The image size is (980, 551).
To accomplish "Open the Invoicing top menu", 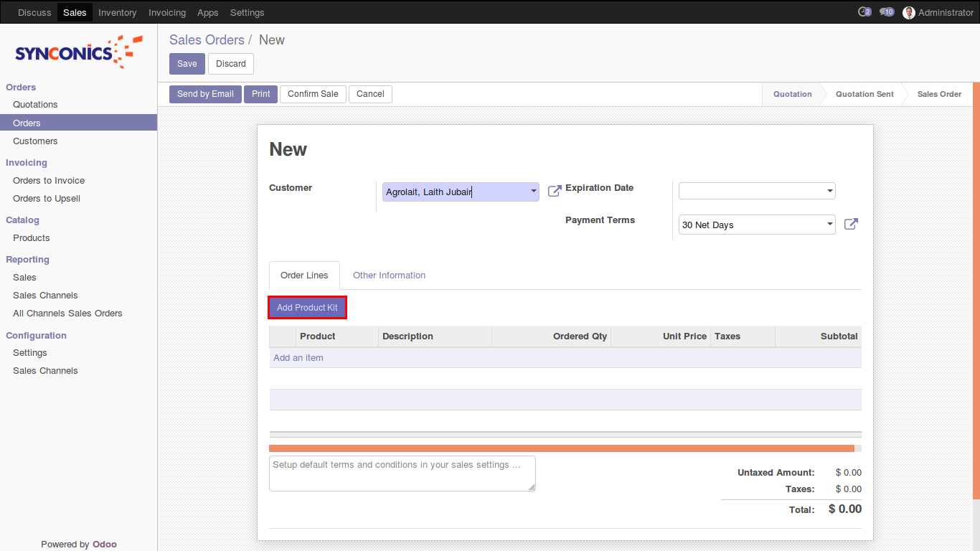I will 167,12.
